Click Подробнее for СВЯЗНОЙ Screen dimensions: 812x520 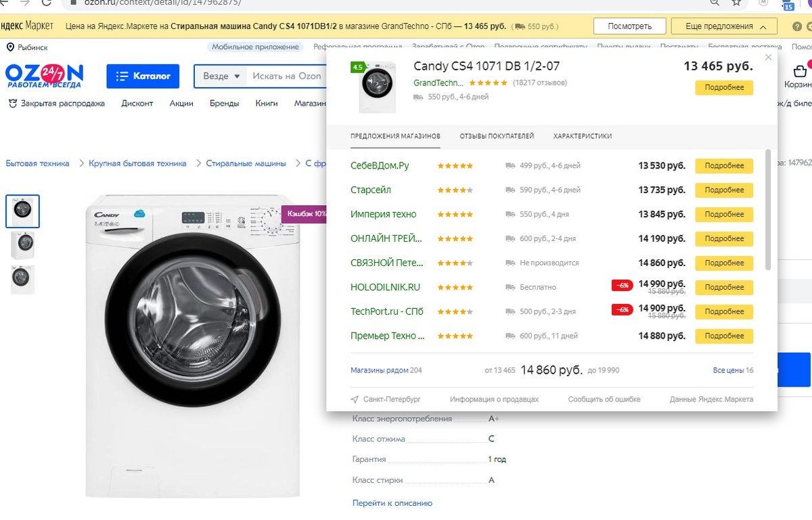point(724,263)
